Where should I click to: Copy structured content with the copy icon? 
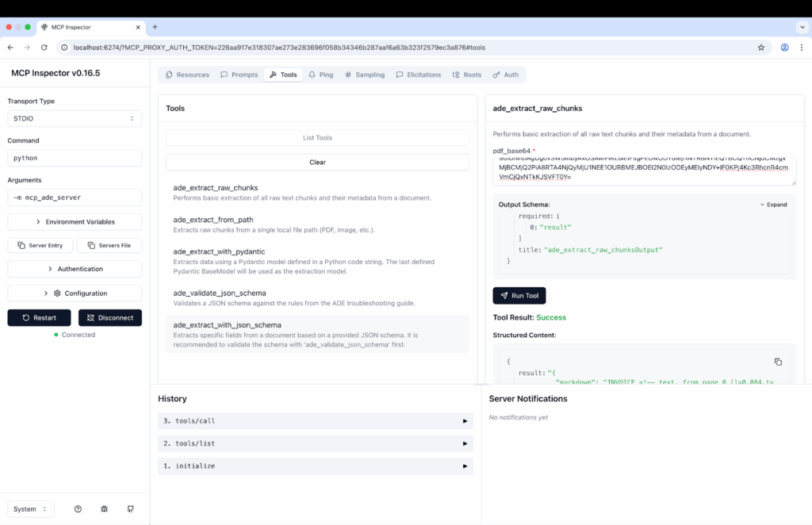778,362
